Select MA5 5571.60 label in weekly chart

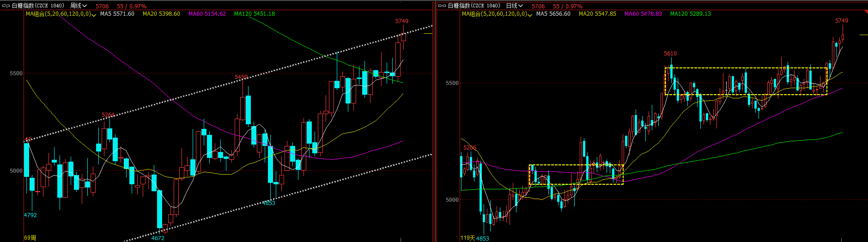[117, 14]
